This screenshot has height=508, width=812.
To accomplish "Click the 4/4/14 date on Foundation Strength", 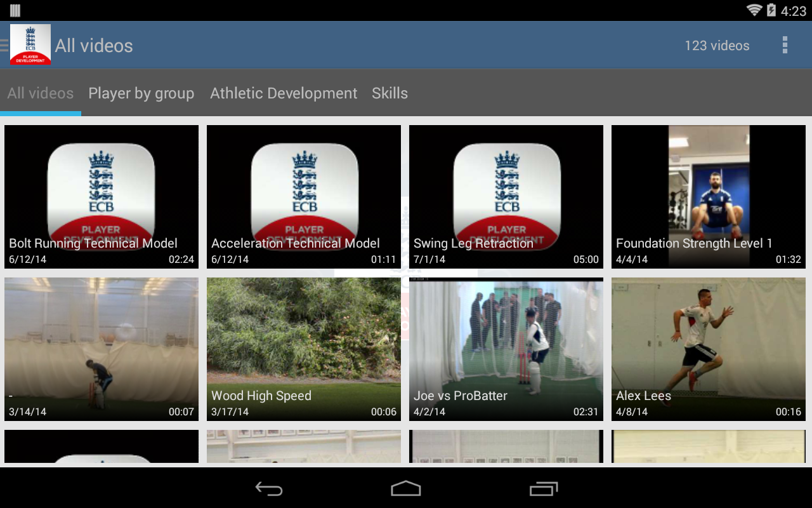I will pos(632,259).
